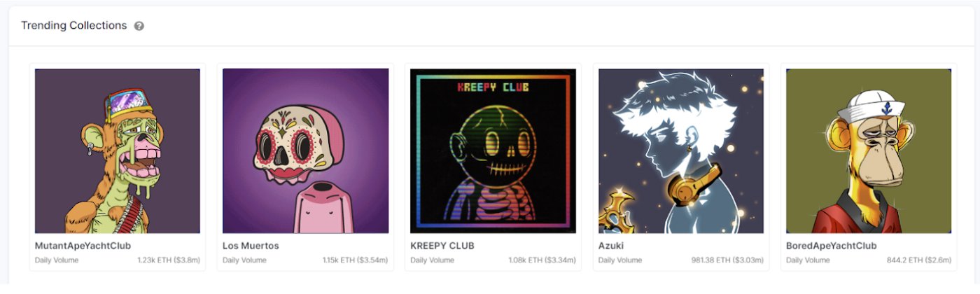Click the 1.08k ETH ($3.34m) volume value
980x294 pixels.
(x=542, y=260)
